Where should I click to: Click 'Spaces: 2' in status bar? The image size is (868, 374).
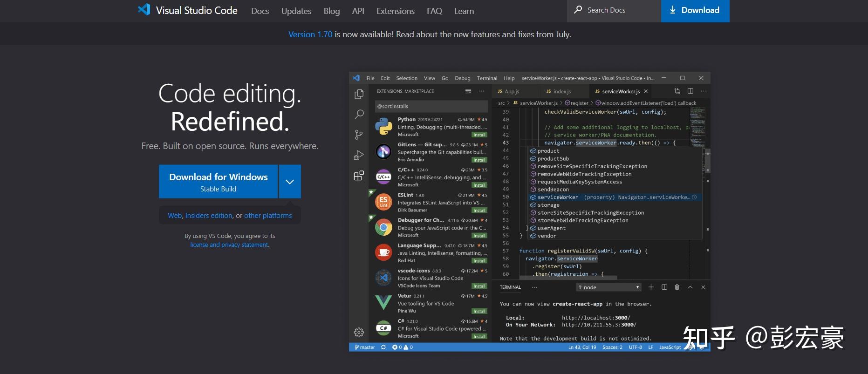[x=612, y=347]
